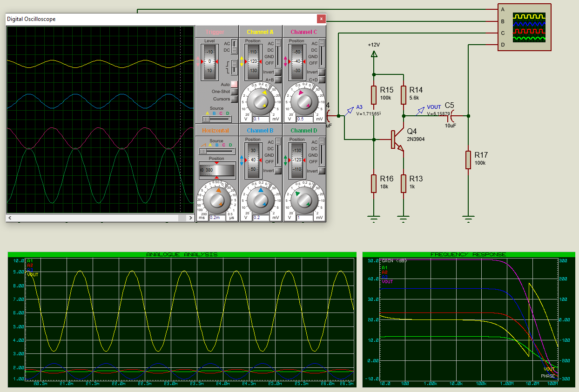Click the Trigger level pink arrows
This screenshot has width=579, height=392.
coord(198,61)
